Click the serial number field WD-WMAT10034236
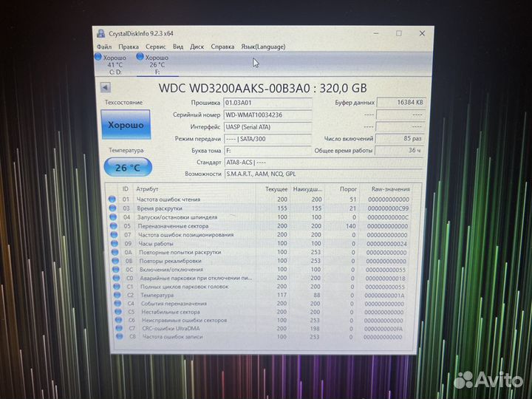Image resolution: width=532 pixels, height=399 pixels. coord(267,115)
